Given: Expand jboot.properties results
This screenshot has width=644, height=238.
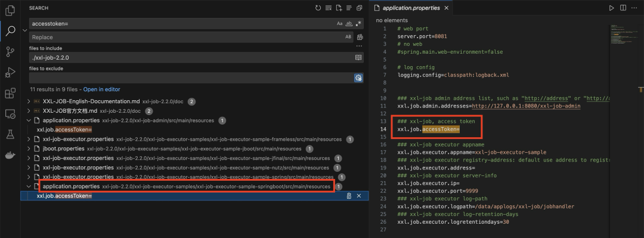Looking at the screenshot, I should tap(29, 149).
